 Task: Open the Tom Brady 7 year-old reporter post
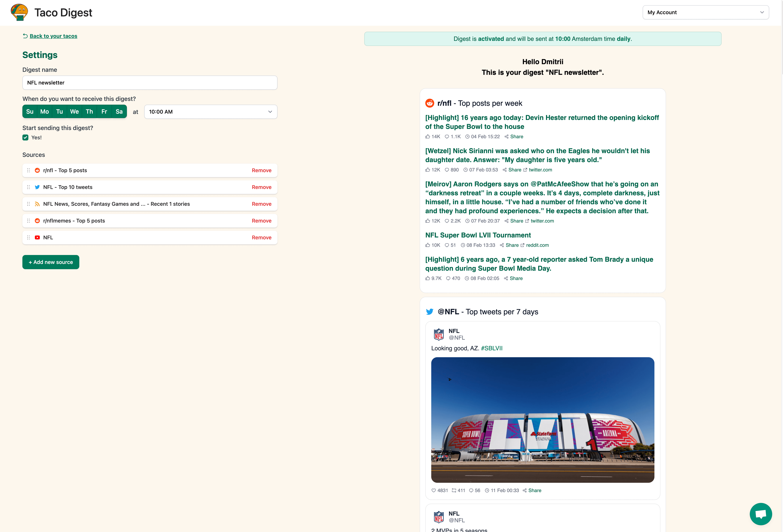click(x=539, y=264)
